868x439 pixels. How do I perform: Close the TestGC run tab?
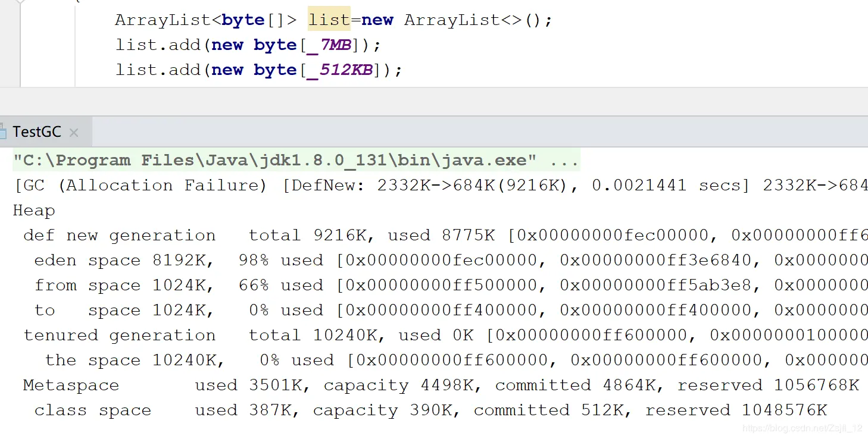pyautogui.click(x=74, y=133)
